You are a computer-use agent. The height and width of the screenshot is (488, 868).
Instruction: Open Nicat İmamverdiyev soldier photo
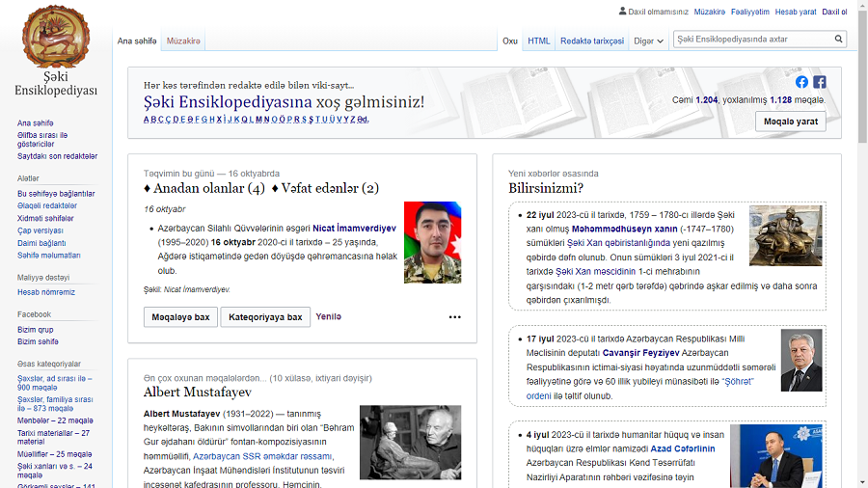(432, 242)
